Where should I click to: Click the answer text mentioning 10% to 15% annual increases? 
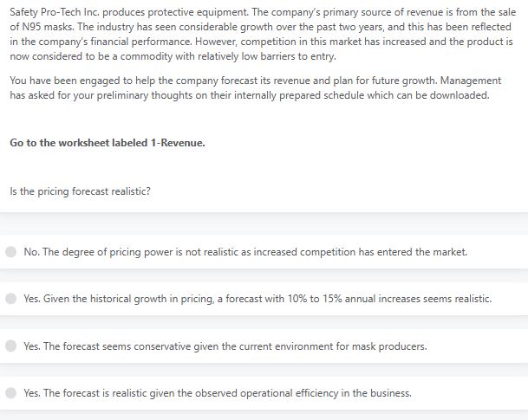[x=257, y=299]
